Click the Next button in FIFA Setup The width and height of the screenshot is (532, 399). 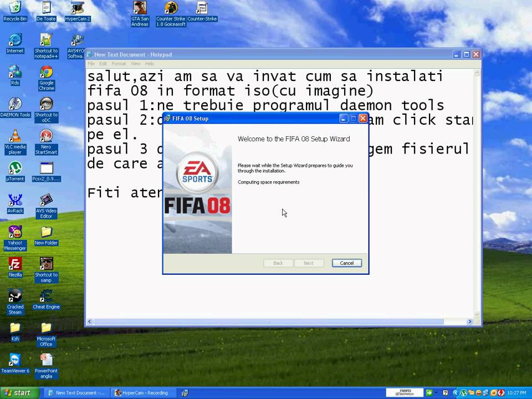tap(309, 263)
